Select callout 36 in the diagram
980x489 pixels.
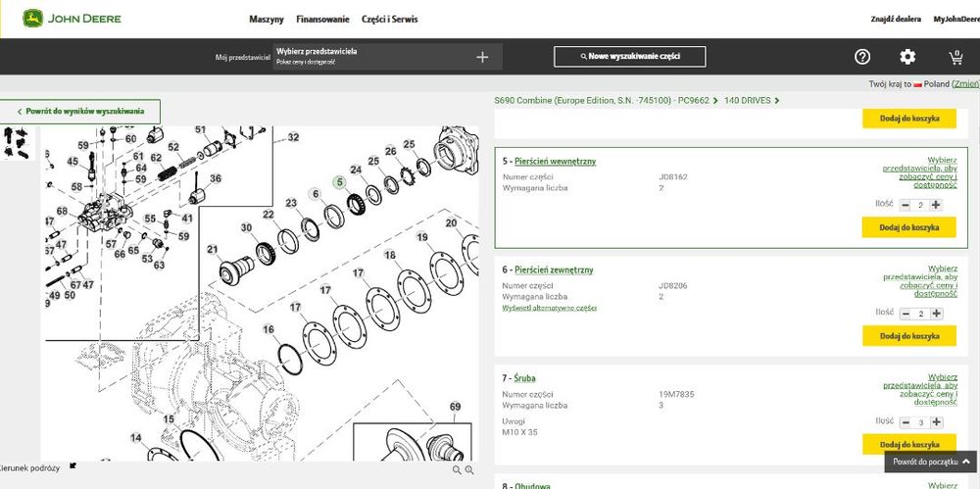215,178
